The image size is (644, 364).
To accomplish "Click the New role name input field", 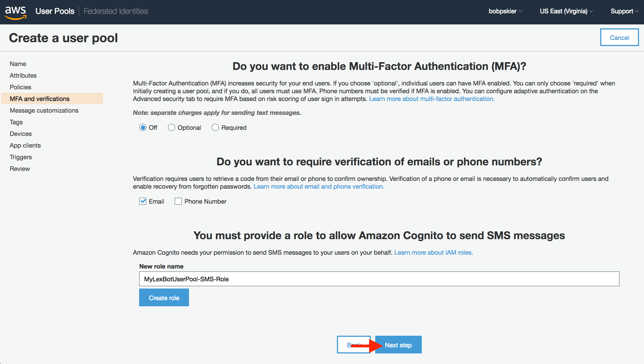I will tap(379, 279).
